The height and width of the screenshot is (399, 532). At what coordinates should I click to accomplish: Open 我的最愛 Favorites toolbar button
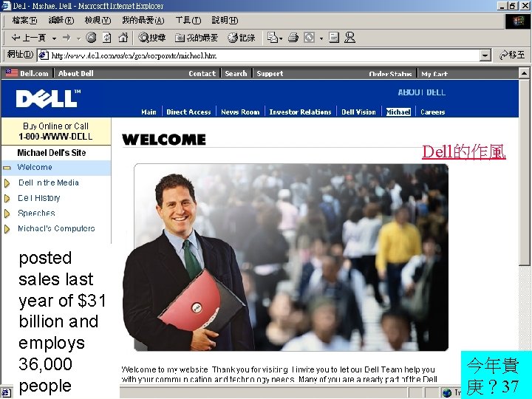pyautogui.click(x=197, y=38)
